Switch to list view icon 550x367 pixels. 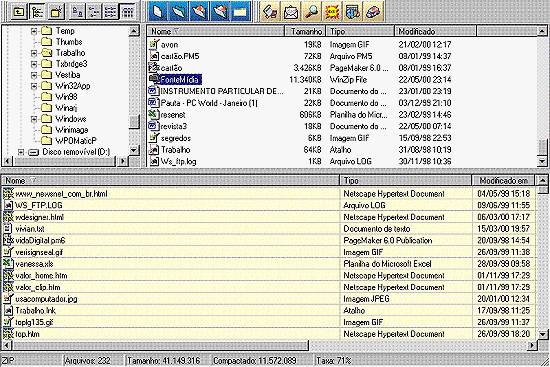[110, 12]
